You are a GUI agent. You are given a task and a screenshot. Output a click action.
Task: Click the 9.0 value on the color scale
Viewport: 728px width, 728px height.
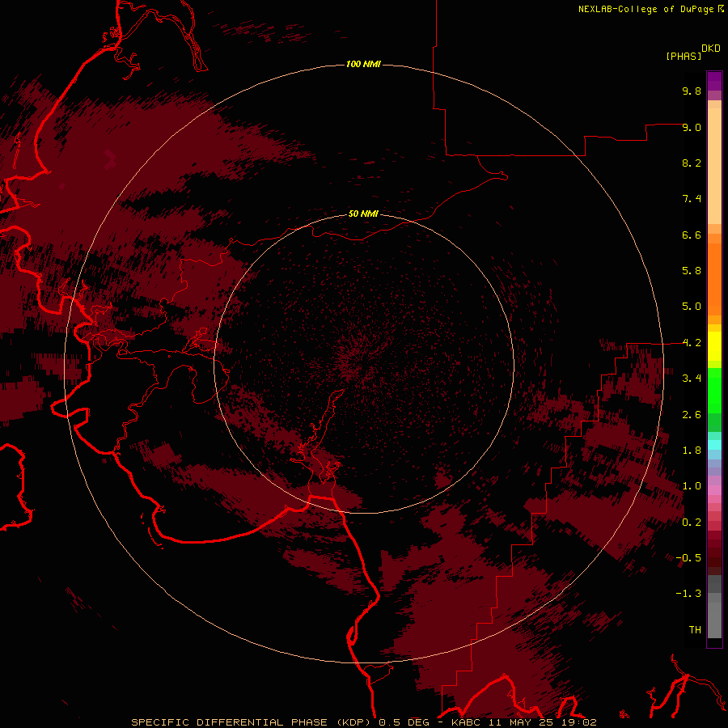(x=692, y=127)
